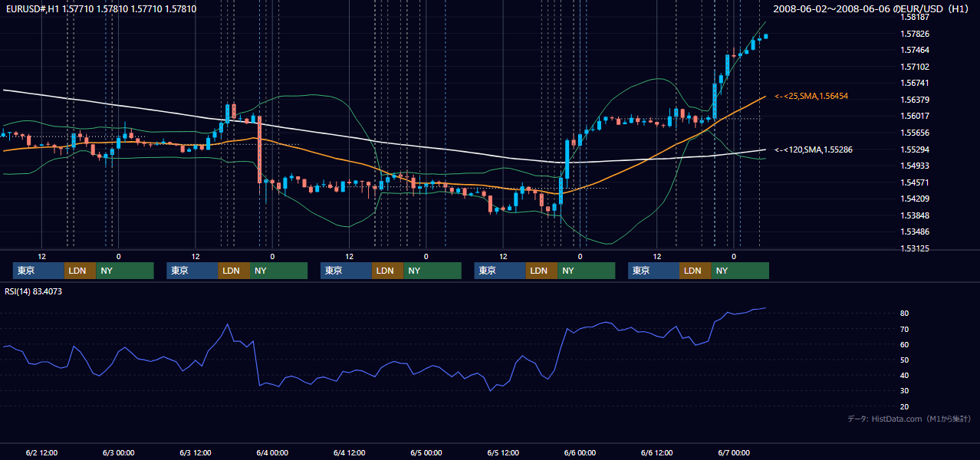Select the 6/5 12:00 time label
Viewport: 980px width, 460px height.
502,452
